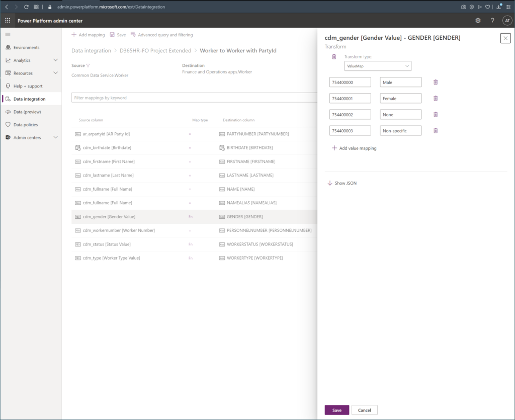Open Environments in the sidebar
Screen dimensions: 515x420
point(26,47)
